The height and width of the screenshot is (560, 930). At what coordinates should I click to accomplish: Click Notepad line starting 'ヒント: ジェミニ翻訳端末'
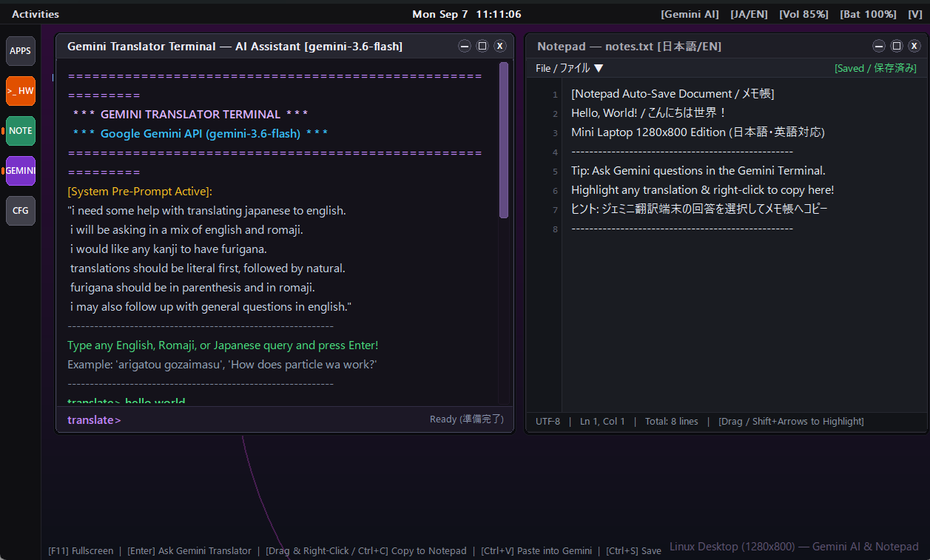[x=699, y=209]
